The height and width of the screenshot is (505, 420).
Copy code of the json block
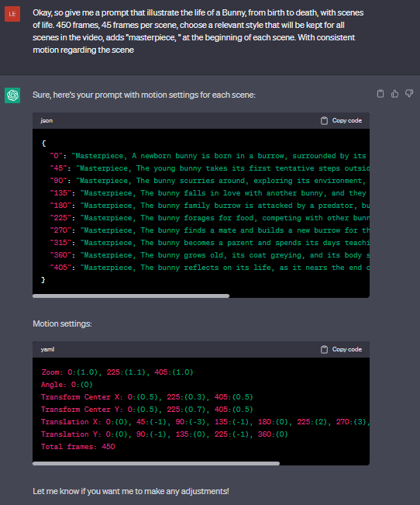click(x=341, y=120)
